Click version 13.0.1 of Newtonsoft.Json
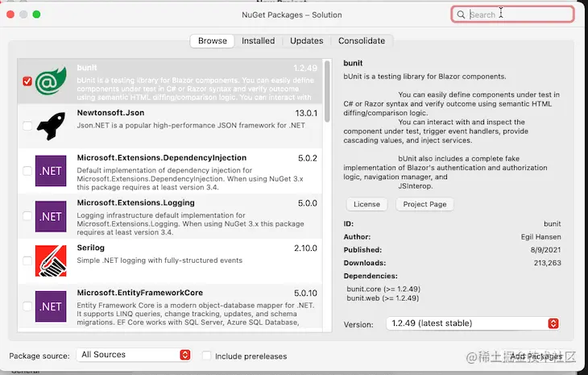Screen dimensions: 588x375 click(x=306, y=113)
